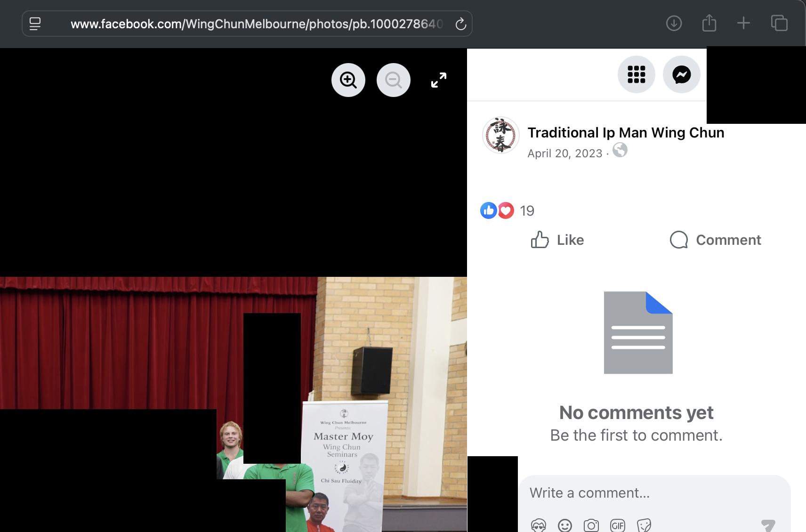Like this photo post

pos(557,240)
